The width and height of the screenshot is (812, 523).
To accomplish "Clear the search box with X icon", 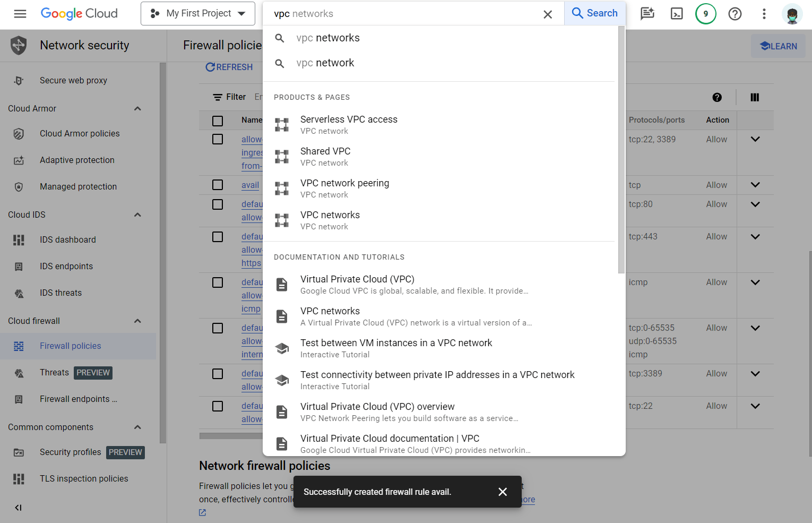I will [x=548, y=14].
